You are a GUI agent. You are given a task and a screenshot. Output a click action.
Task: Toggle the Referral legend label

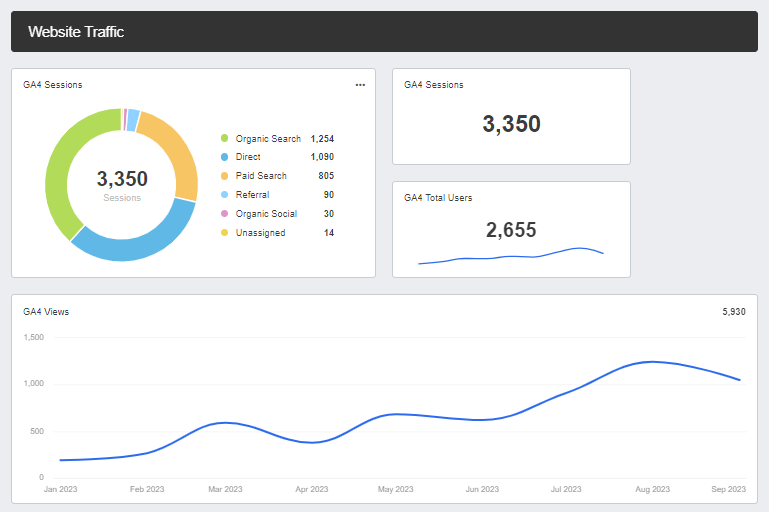252,195
